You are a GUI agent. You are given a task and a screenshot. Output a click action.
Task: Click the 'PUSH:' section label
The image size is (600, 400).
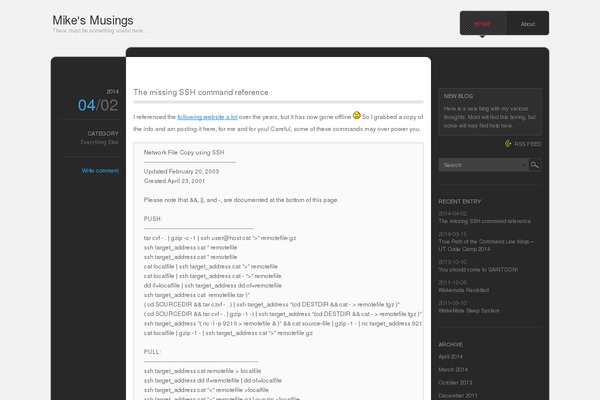153,219
